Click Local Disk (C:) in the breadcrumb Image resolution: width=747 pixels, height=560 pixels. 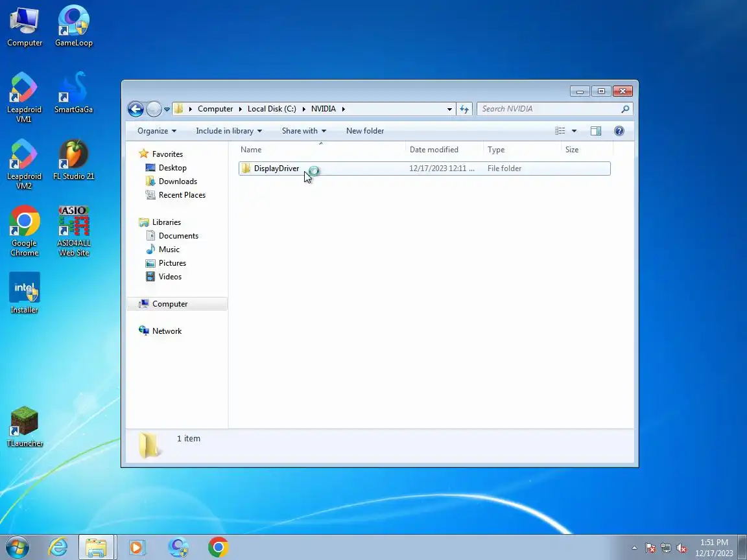point(272,109)
